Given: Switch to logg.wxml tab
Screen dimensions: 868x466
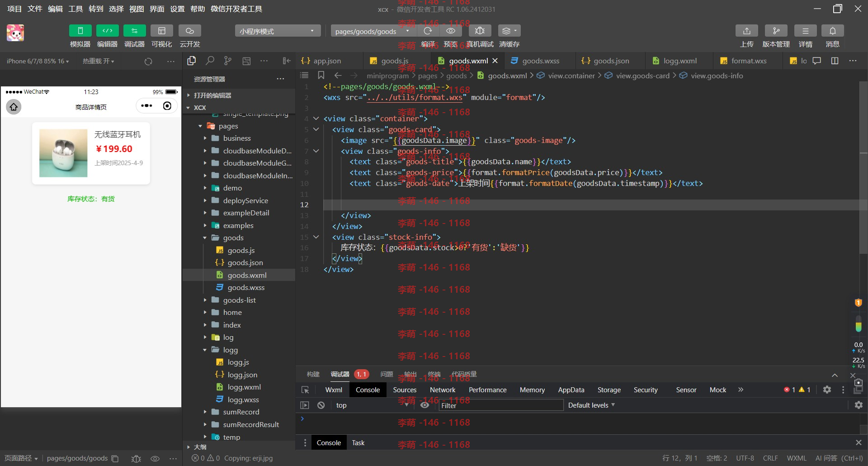Looking at the screenshot, I should 680,61.
